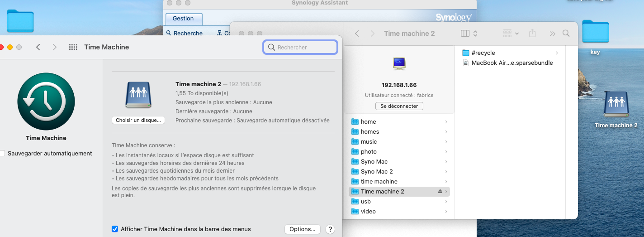This screenshot has width=644, height=237.
Task: Expand the Syno Mac 2 folder chevron
Action: click(446, 172)
